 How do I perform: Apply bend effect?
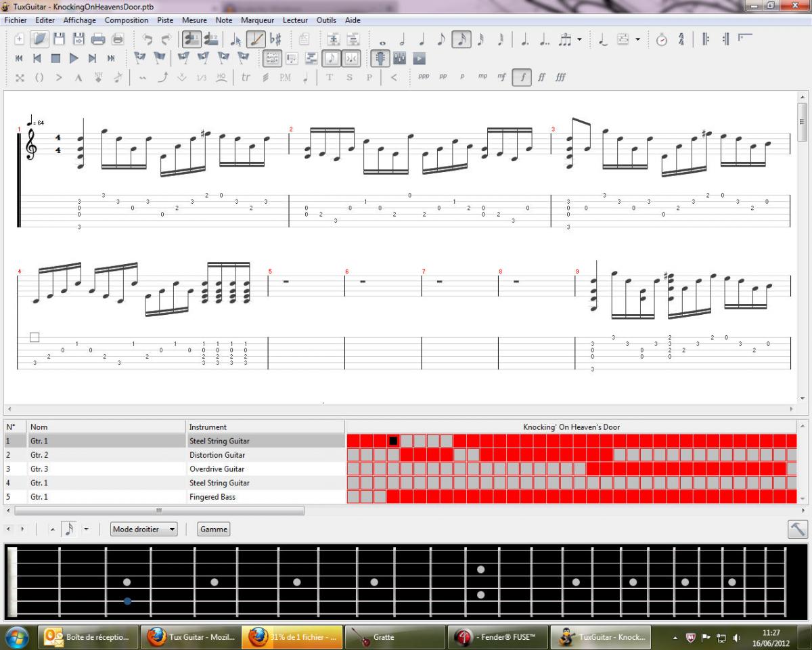coord(162,77)
